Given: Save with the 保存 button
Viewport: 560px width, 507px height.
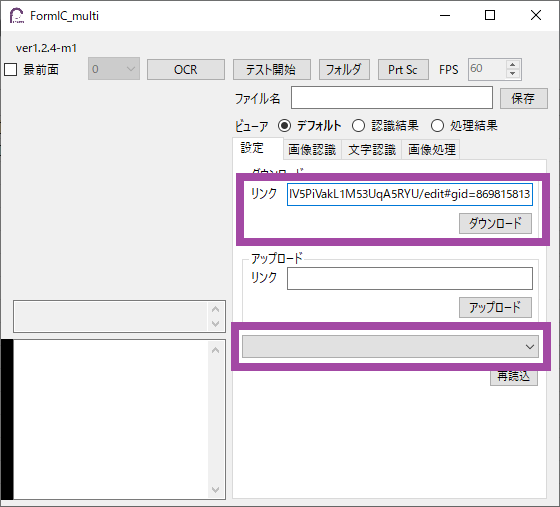Looking at the screenshot, I should [x=524, y=98].
